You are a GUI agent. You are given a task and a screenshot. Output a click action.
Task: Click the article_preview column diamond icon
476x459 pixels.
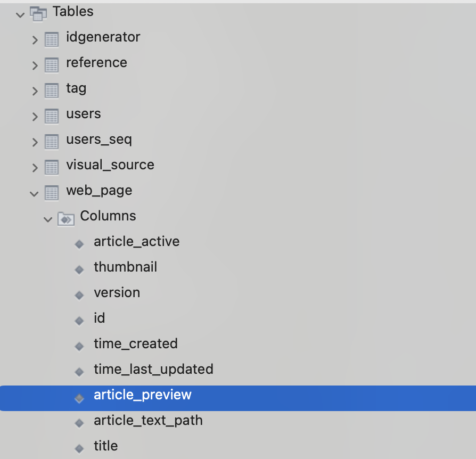click(x=79, y=398)
